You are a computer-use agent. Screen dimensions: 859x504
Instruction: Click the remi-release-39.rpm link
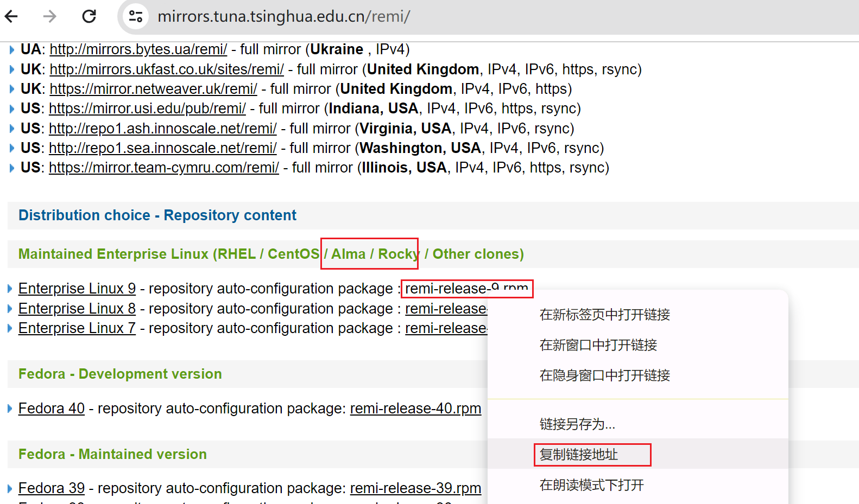[415, 488]
